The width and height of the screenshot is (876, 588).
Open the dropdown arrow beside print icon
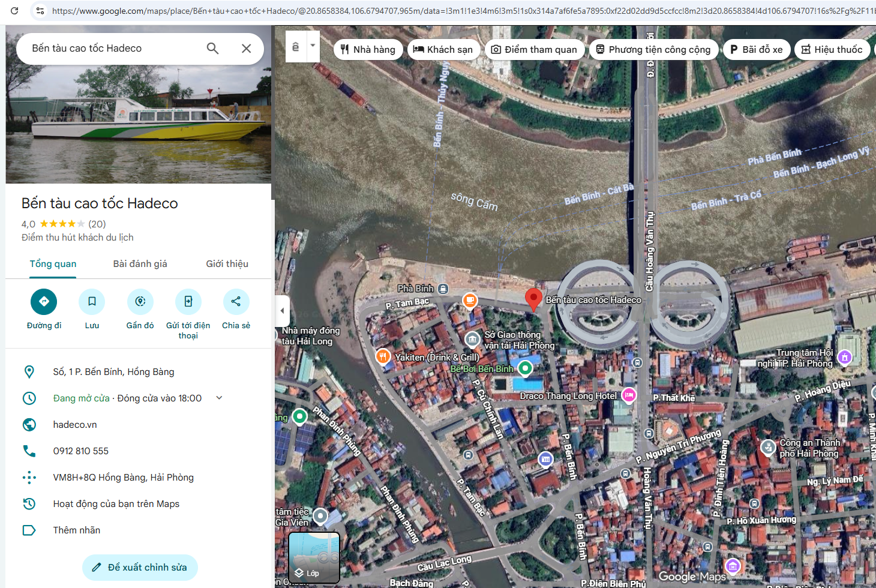coord(313,46)
